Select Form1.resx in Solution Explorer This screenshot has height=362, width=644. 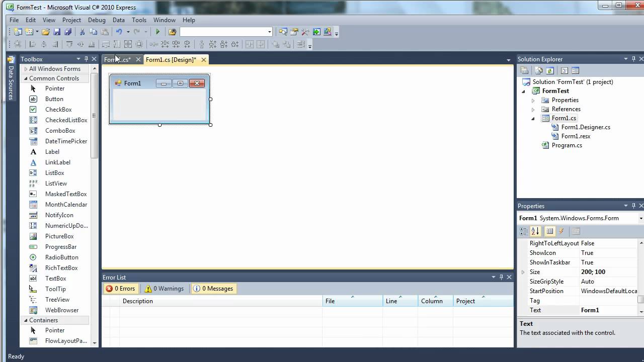[x=576, y=136]
